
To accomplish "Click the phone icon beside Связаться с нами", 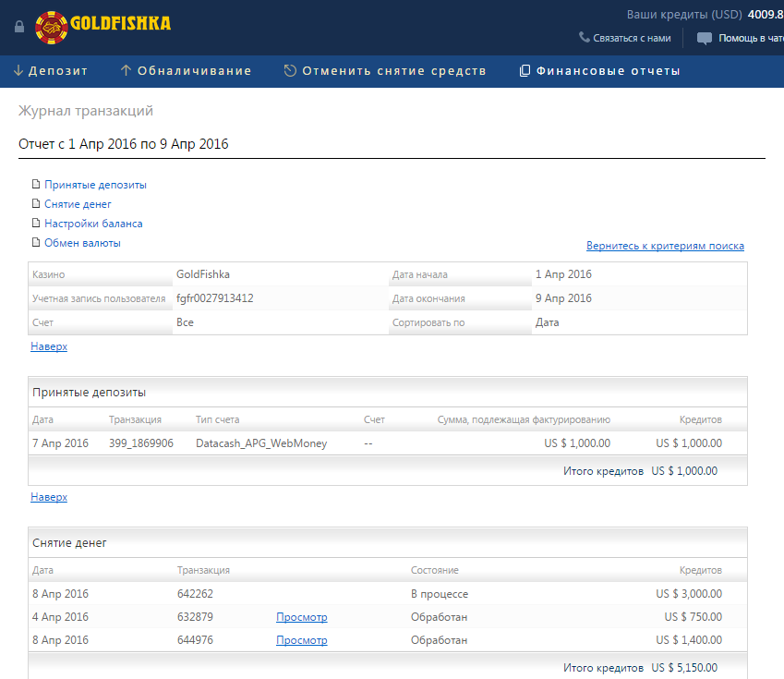I will pos(584,38).
